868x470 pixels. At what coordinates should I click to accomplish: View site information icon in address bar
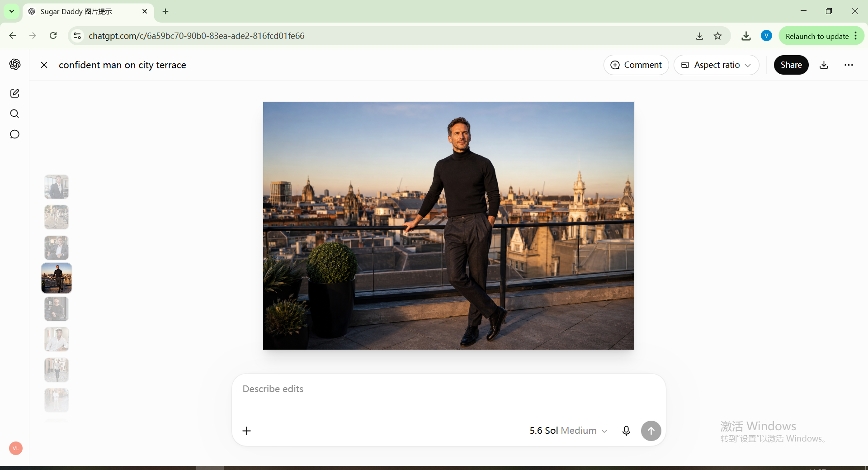[77, 36]
